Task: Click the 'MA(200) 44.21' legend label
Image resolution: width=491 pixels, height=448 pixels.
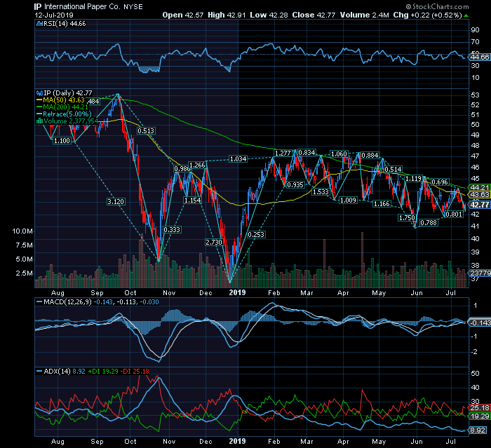Action: 66,107
